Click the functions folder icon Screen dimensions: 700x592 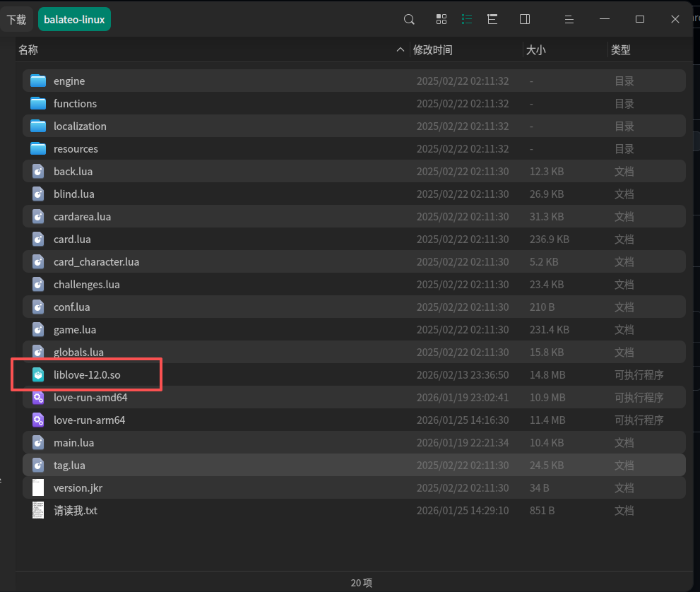(x=38, y=104)
